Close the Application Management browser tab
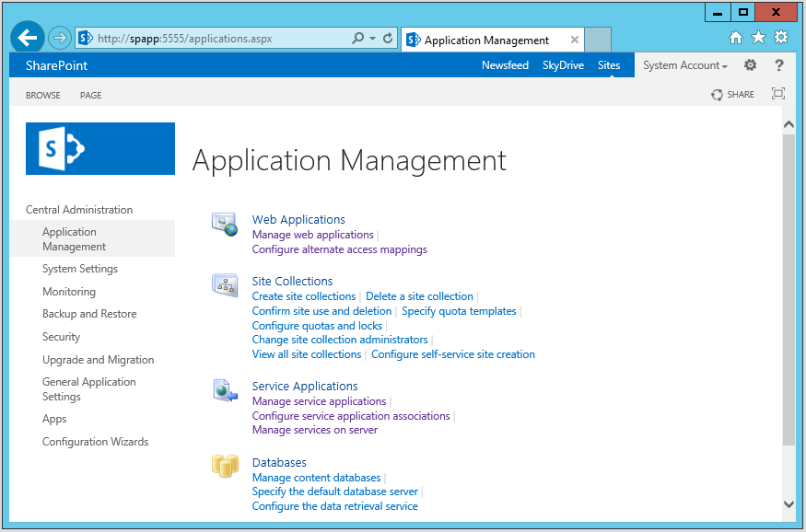 pyautogui.click(x=575, y=40)
